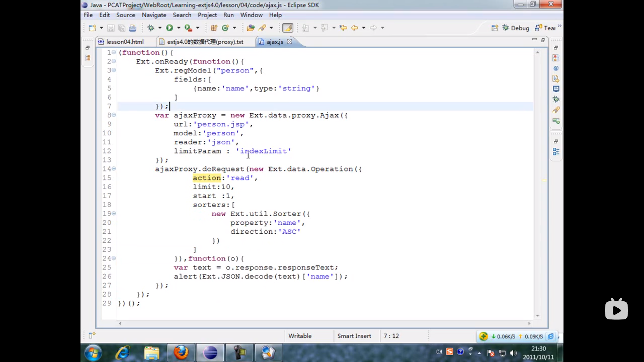Image resolution: width=644 pixels, height=362 pixels.
Task: Click the Open Type folder icon
Action: (250, 28)
